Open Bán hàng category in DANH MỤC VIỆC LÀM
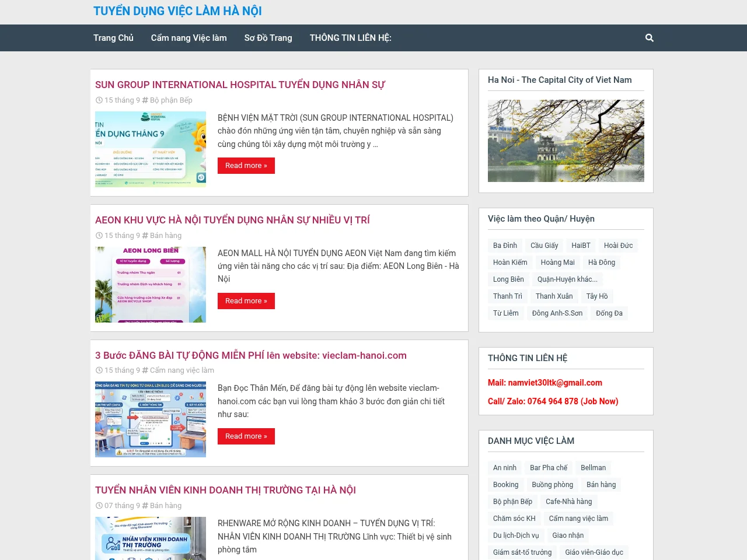The image size is (747, 560). [x=601, y=485]
